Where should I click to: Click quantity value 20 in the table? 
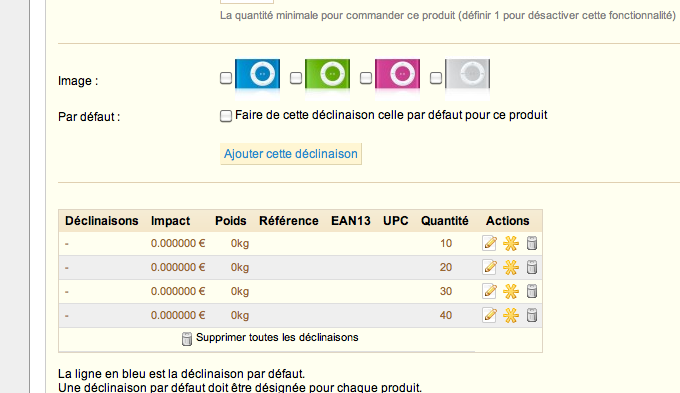[x=446, y=267]
